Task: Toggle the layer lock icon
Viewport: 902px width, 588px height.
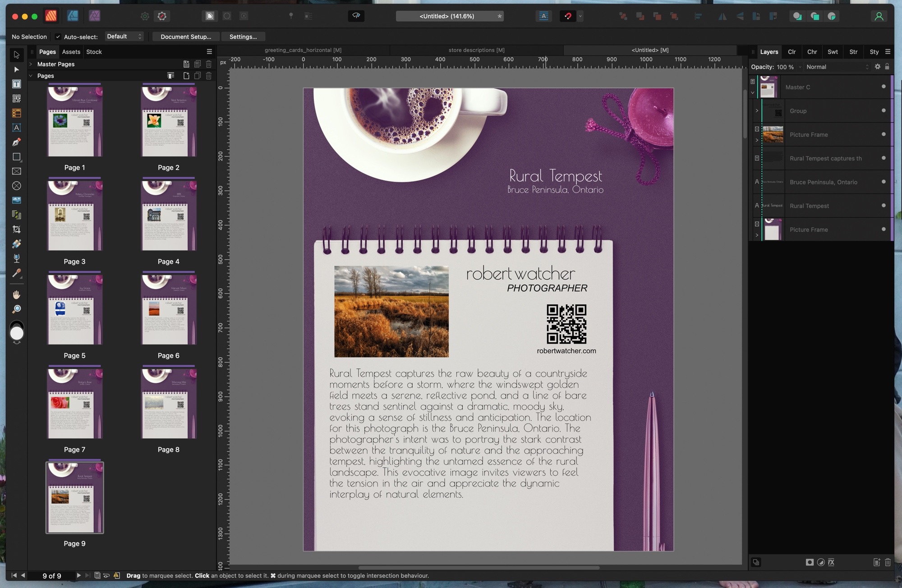Action: 887,67
